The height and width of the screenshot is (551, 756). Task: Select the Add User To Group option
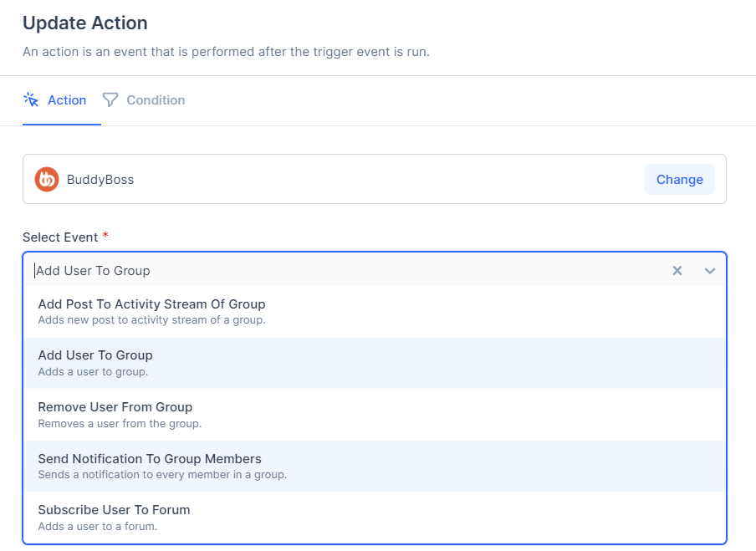tap(95, 355)
